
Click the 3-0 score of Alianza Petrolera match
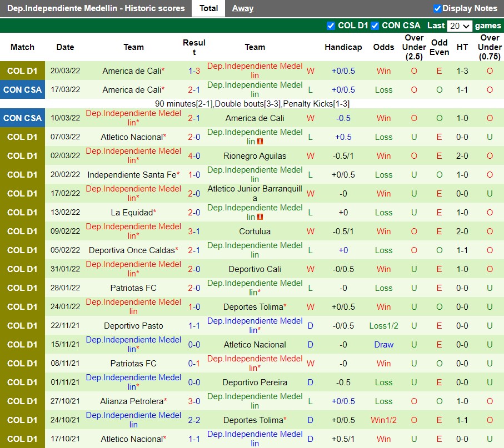coord(194,401)
